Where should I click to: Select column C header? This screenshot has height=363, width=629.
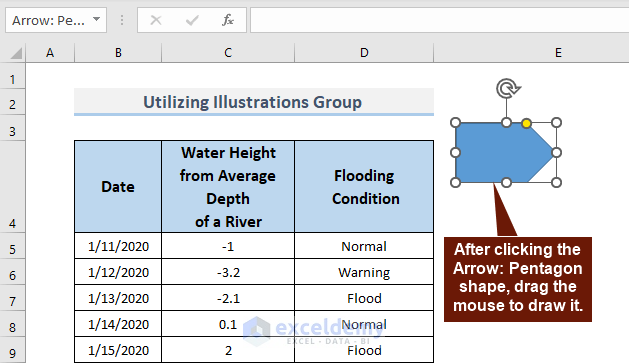(228, 53)
